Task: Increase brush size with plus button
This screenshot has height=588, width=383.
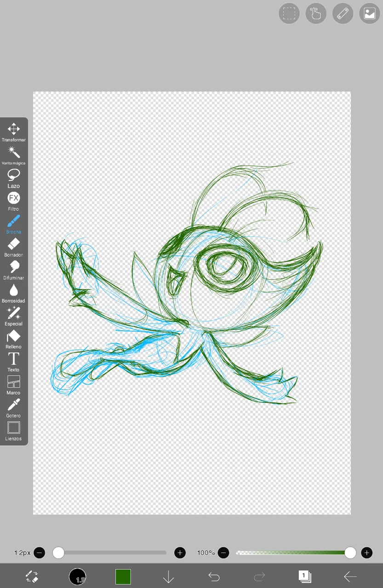Action: [x=180, y=553]
